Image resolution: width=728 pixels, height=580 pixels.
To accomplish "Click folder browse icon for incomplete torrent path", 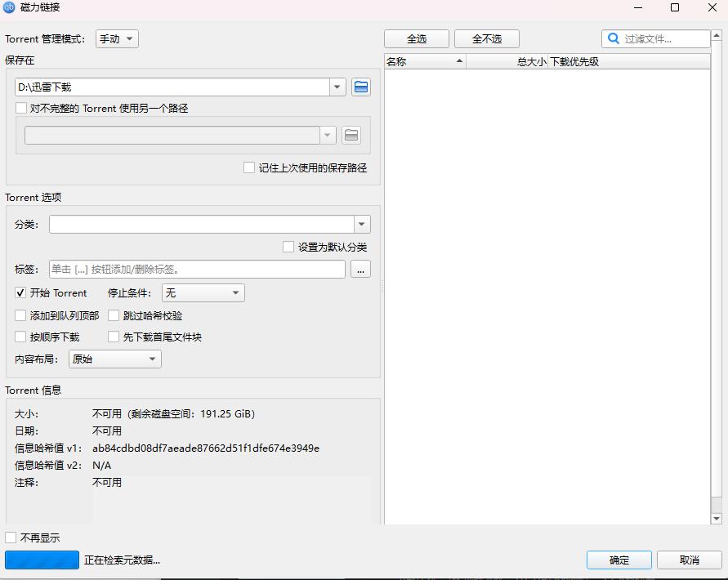I will [351, 135].
